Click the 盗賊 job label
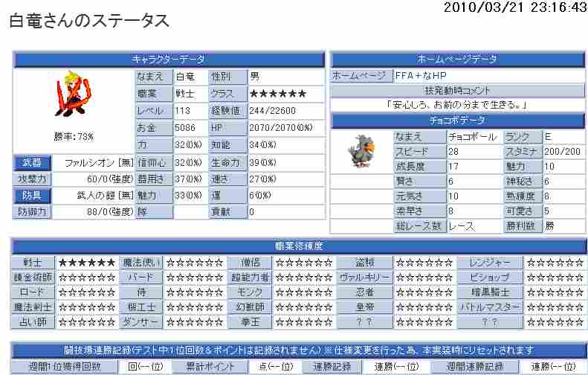588x375 pixels. [x=365, y=263]
